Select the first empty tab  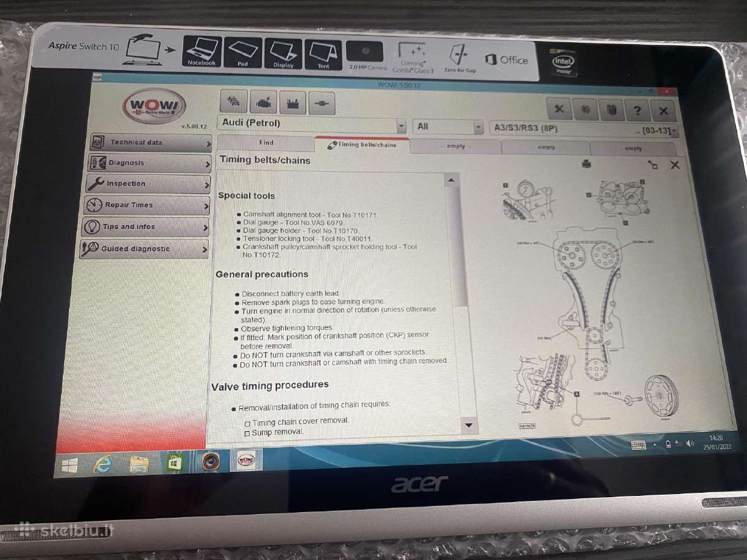click(456, 146)
